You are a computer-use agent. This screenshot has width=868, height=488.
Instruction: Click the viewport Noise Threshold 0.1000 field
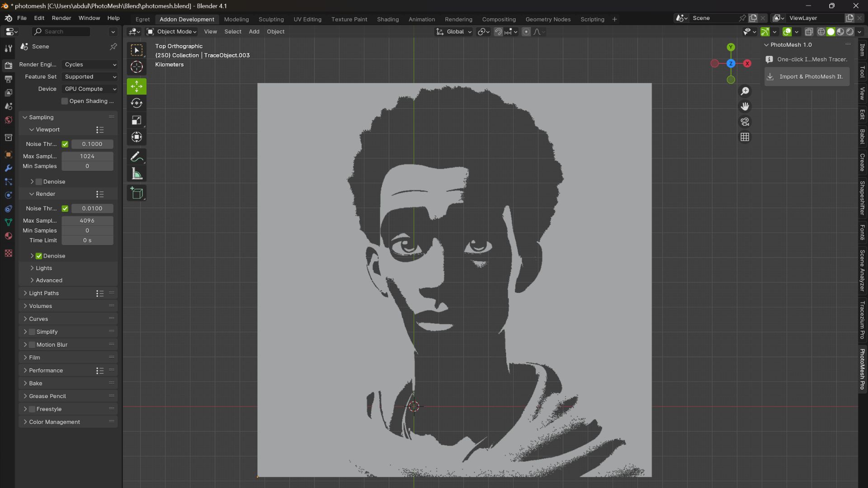(x=92, y=144)
